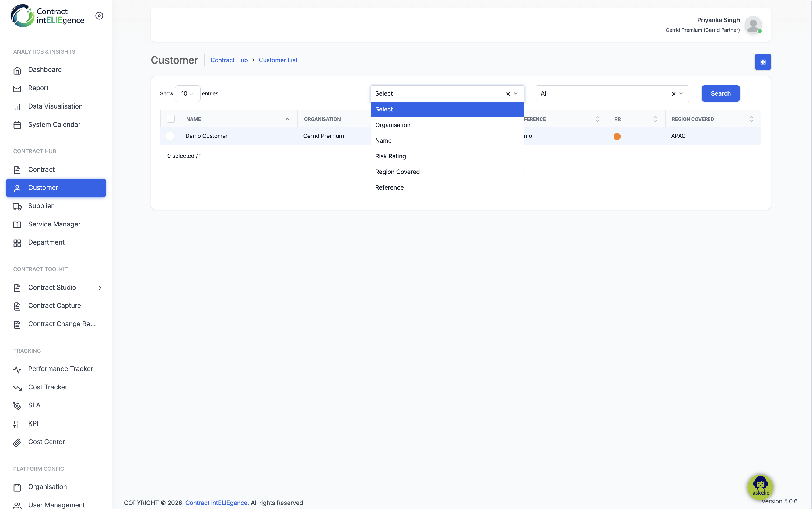Expand the Contract Studio submenu chevron

coord(100,288)
